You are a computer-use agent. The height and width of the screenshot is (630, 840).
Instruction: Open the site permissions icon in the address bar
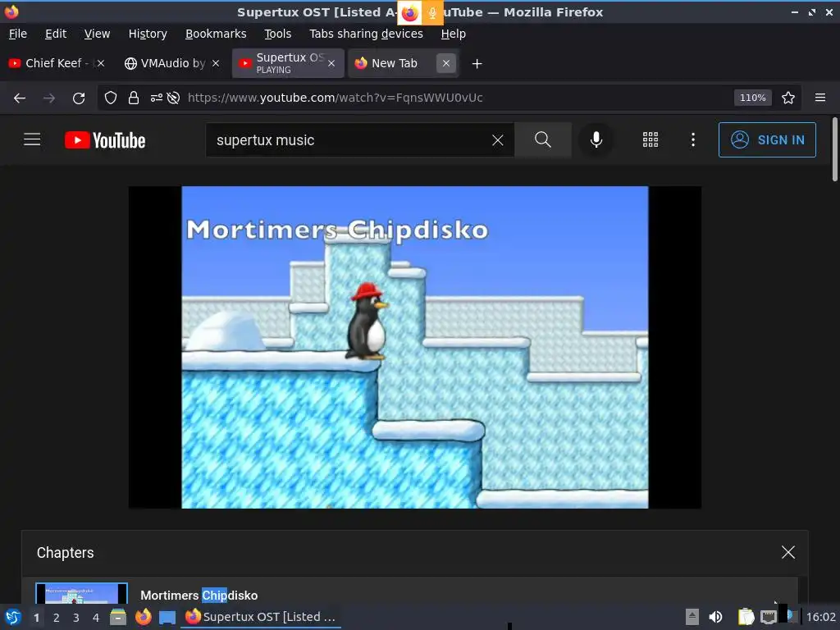157,98
